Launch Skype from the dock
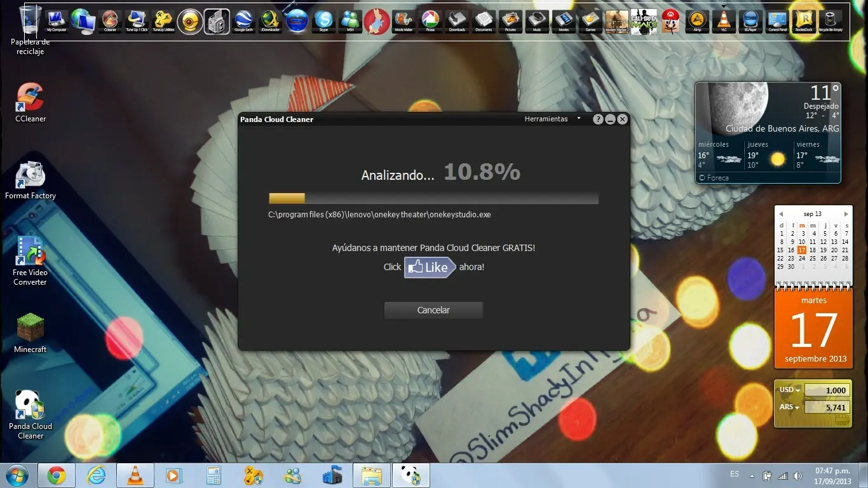Viewport: 868px width, 488px height. coord(323,21)
